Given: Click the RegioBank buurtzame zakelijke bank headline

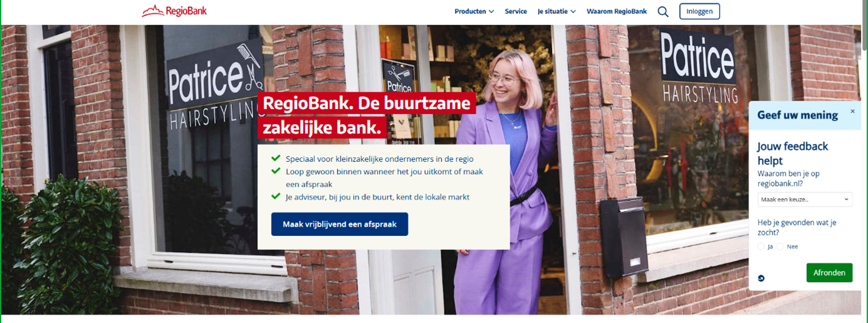Looking at the screenshot, I should pyautogui.click(x=367, y=115).
